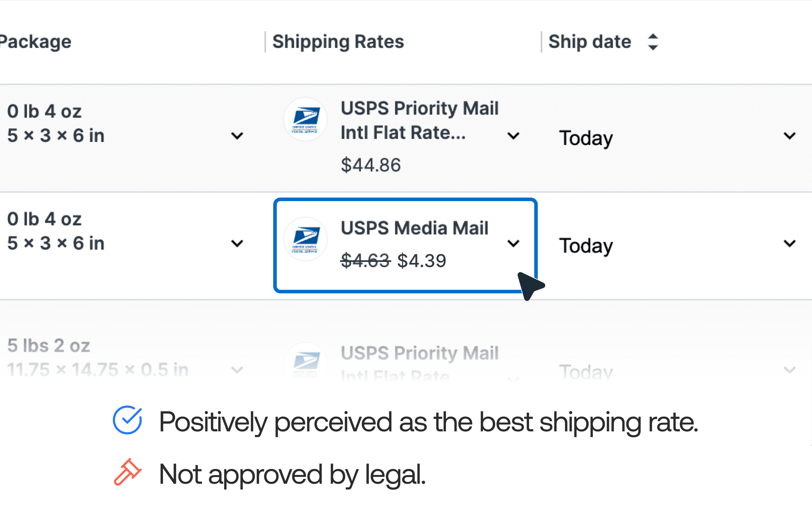Open the USPS Media Mail rate chevron
812x507 pixels.
pyautogui.click(x=513, y=243)
